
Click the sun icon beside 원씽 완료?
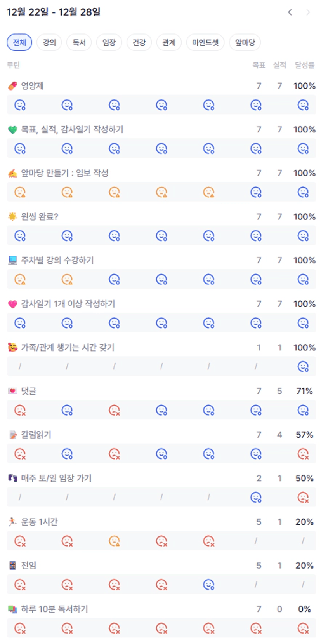pyautogui.click(x=12, y=217)
